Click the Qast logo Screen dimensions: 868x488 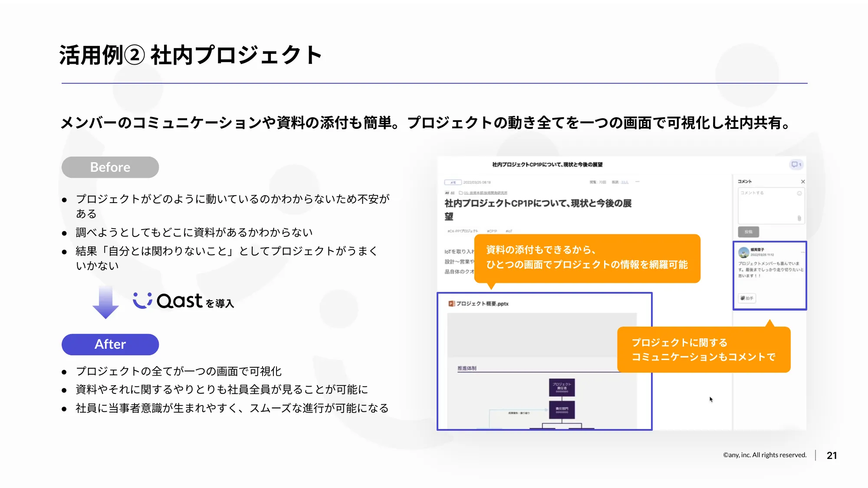168,300
